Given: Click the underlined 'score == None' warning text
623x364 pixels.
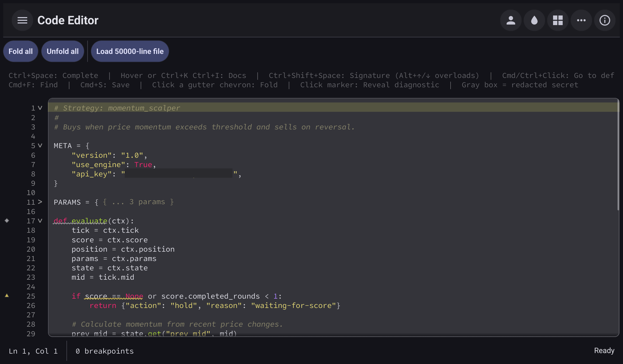Looking at the screenshot, I should pos(114,296).
